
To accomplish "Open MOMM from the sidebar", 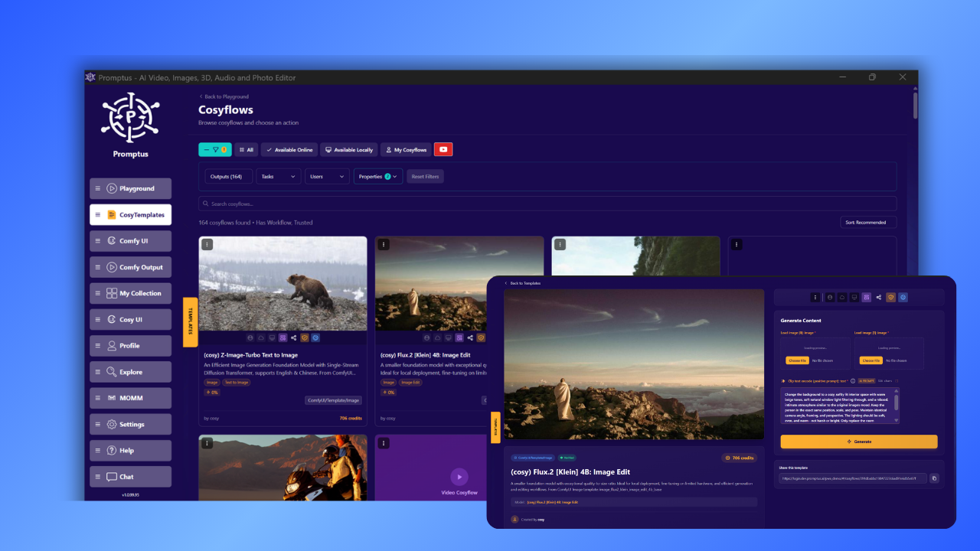I will [x=130, y=397].
